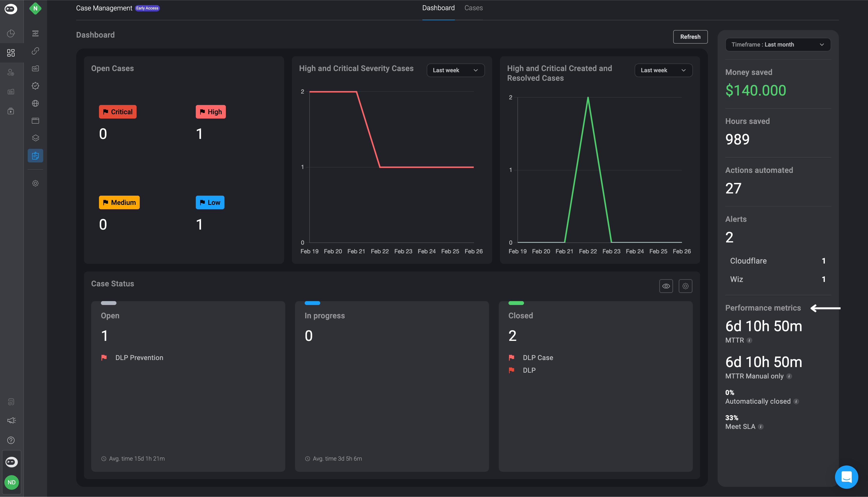This screenshot has width=868, height=497.
Task: Select the dashboard grid icon in sidebar
Action: [11, 53]
